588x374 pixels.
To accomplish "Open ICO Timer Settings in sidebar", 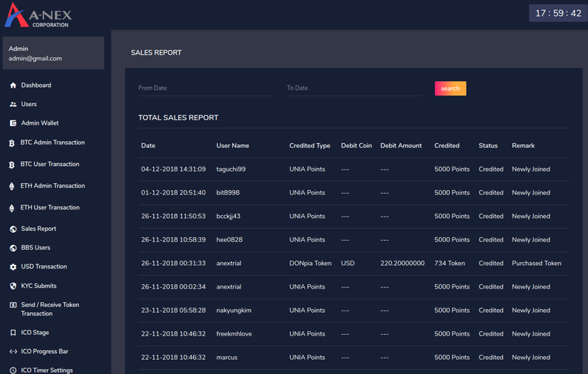I will [x=47, y=370].
